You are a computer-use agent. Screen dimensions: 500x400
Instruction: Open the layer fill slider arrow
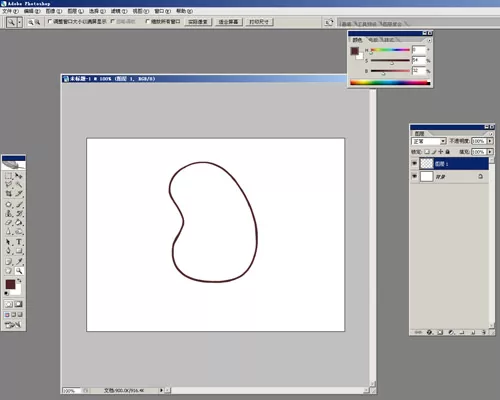(490, 152)
